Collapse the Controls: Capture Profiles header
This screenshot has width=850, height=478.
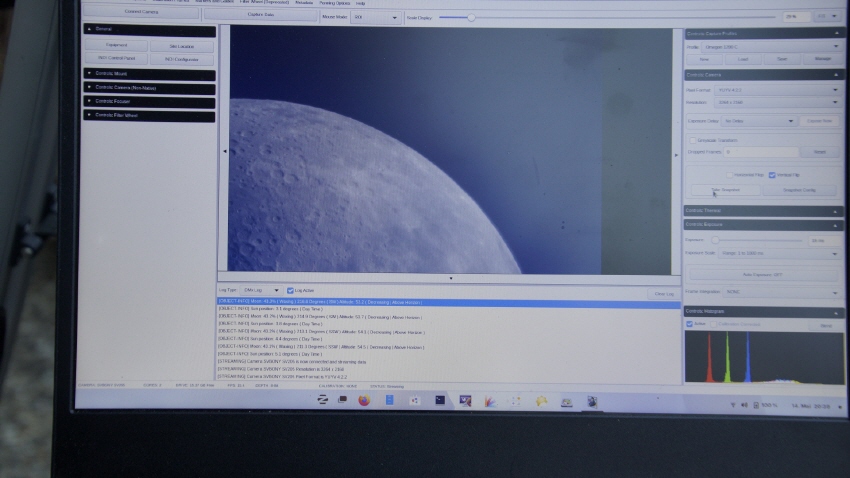pyautogui.click(x=764, y=34)
